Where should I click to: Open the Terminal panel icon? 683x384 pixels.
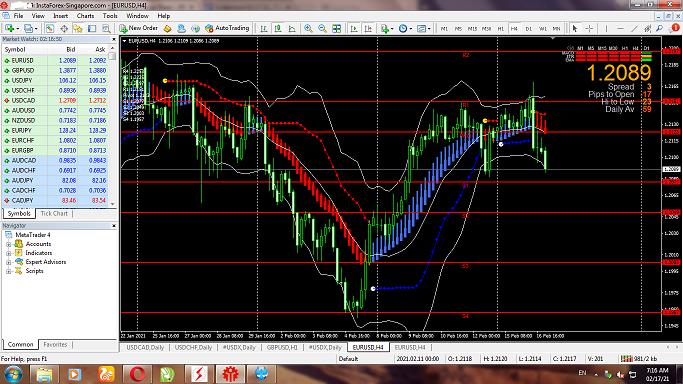click(x=92, y=28)
